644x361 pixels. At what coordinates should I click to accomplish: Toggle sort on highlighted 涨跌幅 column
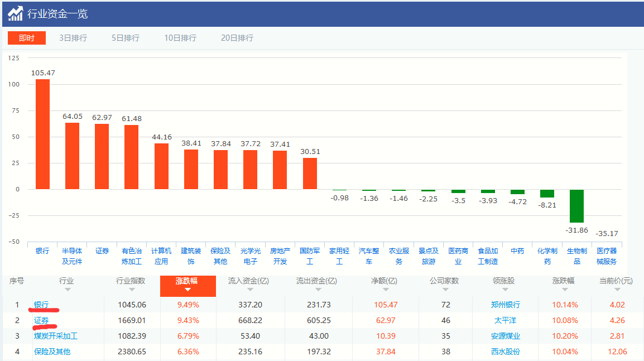point(188,286)
